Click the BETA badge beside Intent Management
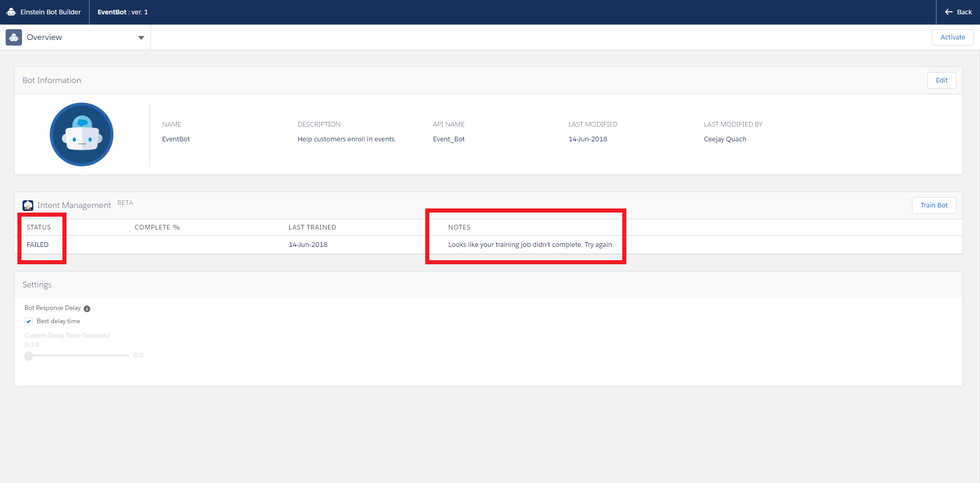Image resolution: width=980 pixels, height=483 pixels. point(125,203)
